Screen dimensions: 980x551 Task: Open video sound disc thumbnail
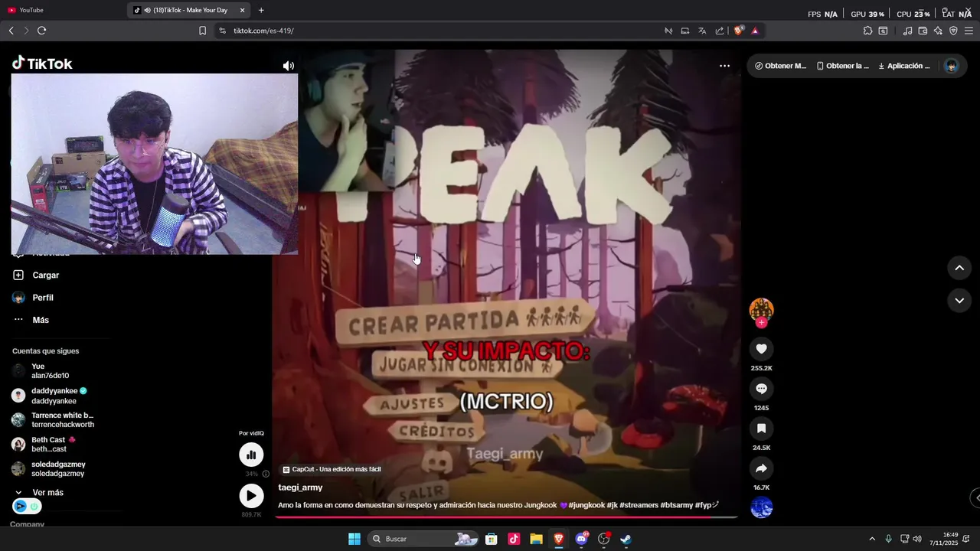coord(761,507)
